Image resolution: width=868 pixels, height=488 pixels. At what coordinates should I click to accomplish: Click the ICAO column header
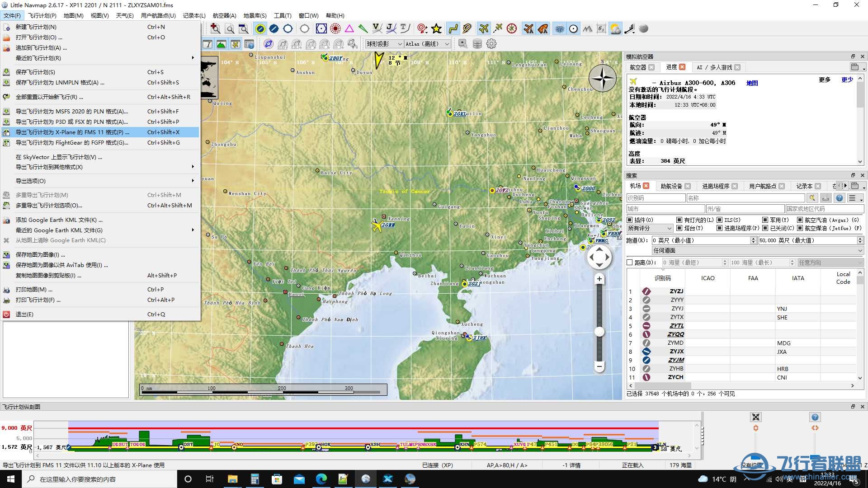(x=708, y=278)
